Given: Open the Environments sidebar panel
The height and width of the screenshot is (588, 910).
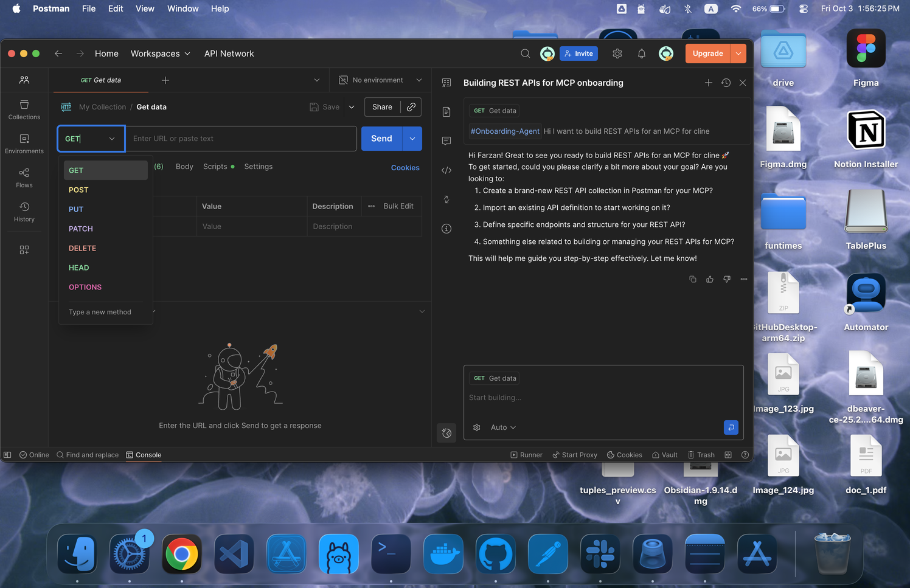Looking at the screenshot, I should 24,144.
